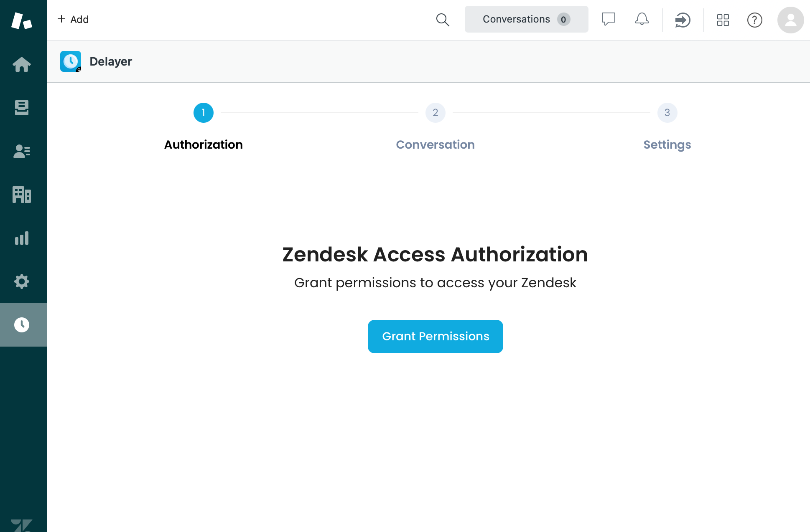The image size is (810, 532).
Task: Select the Settings step in the wizard
Action: (x=667, y=144)
